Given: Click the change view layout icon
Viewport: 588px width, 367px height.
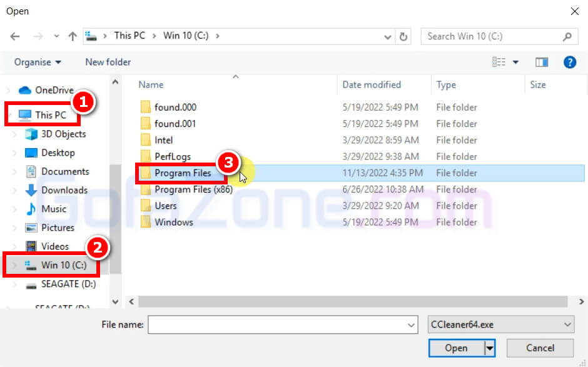Looking at the screenshot, I should coord(499,62).
